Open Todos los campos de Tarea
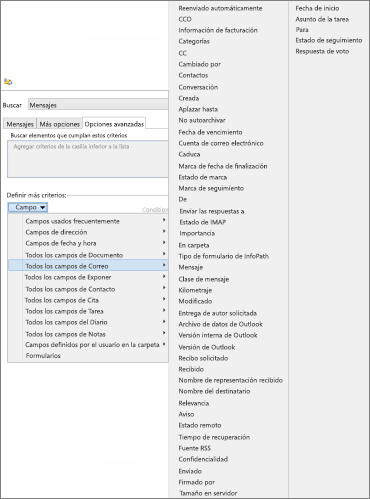Screen dimensions: 370x499 [88, 311]
